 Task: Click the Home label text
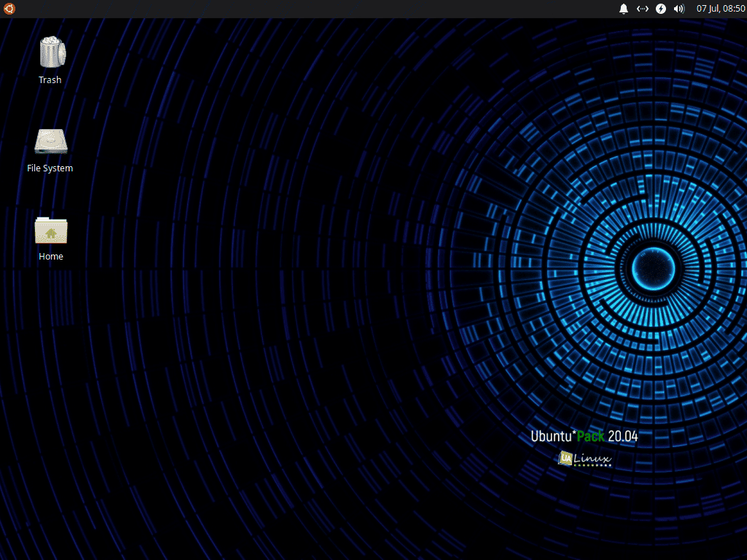51,256
